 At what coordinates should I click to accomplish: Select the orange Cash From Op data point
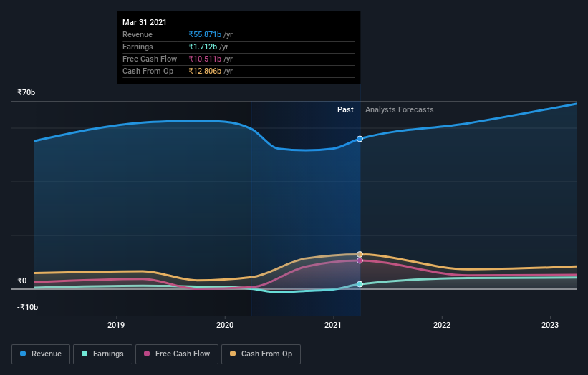[x=360, y=254]
